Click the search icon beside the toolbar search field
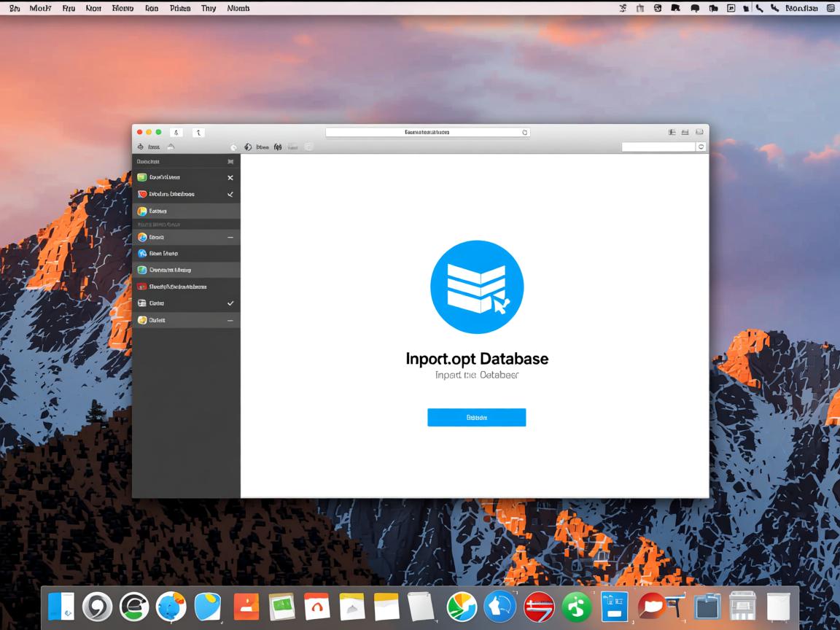Image resolution: width=840 pixels, height=630 pixels. pyautogui.click(x=701, y=147)
